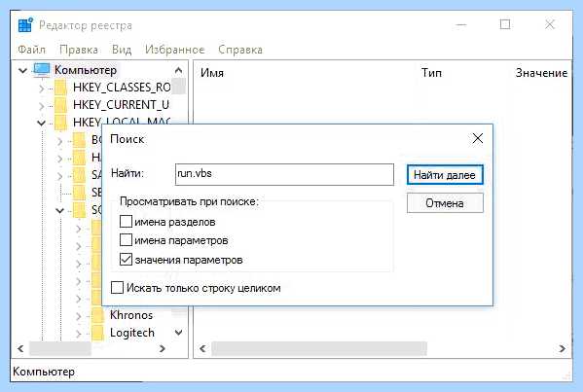This screenshot has height=392, width=583.
Task: Select the HKEY_CLASSES_RO tree row text
Action: 122,88
